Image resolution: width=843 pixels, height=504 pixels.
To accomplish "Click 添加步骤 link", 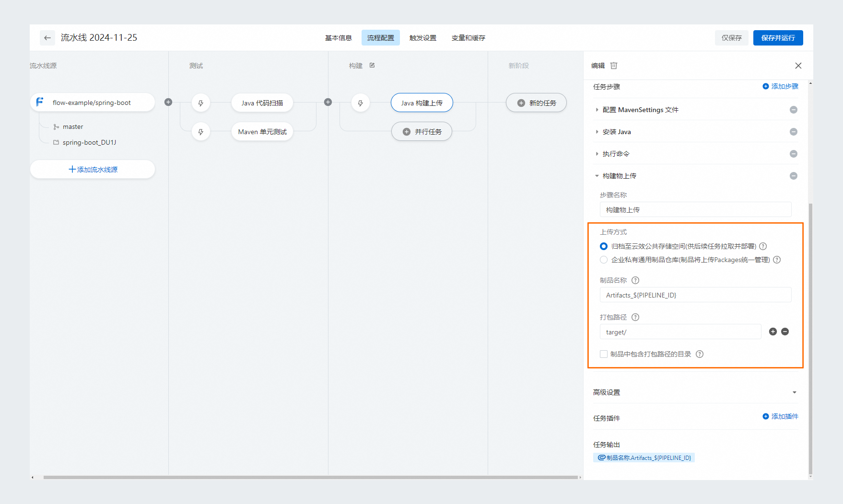I will click(781, 86).
